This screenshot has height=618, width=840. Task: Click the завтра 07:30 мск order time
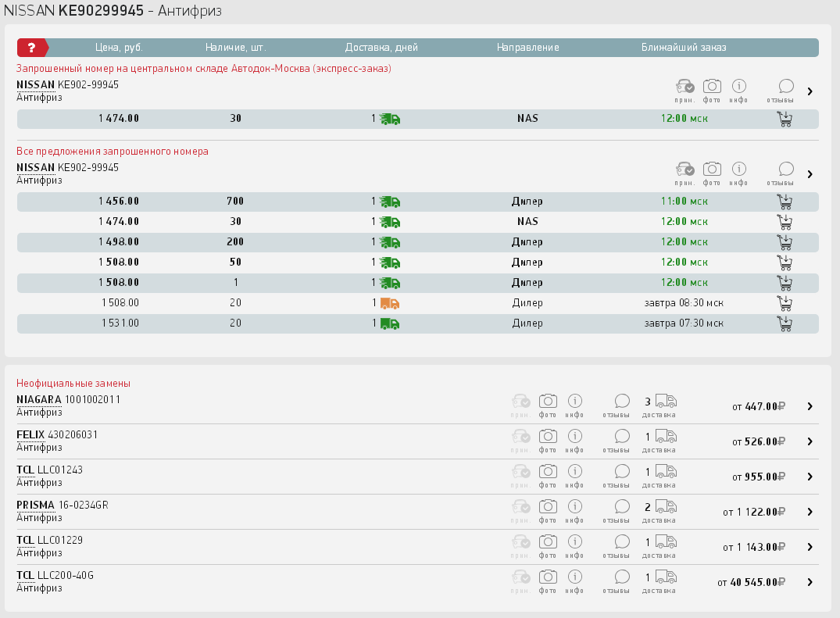684,323
